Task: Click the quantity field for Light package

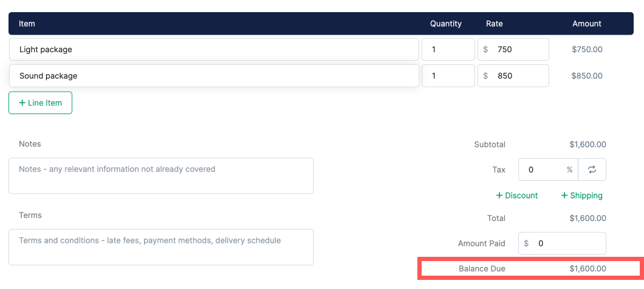Action: [x=448, y=49]
